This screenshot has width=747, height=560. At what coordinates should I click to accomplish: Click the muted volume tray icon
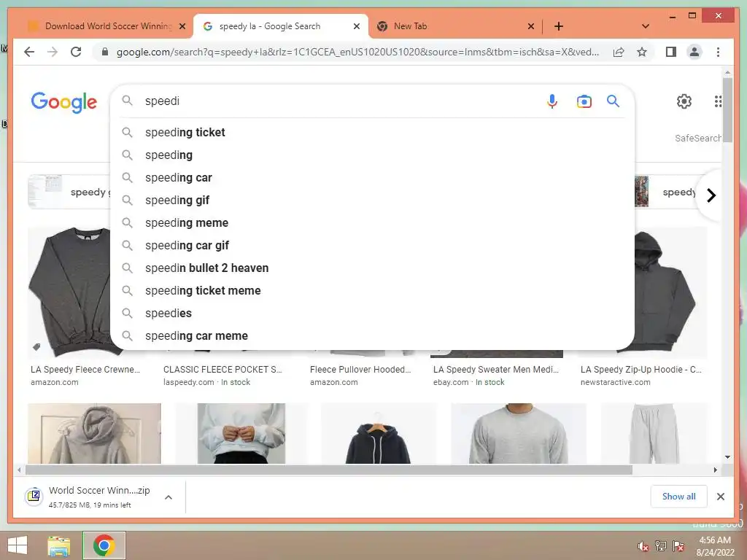pyautogui.click(x=643, y=546)
